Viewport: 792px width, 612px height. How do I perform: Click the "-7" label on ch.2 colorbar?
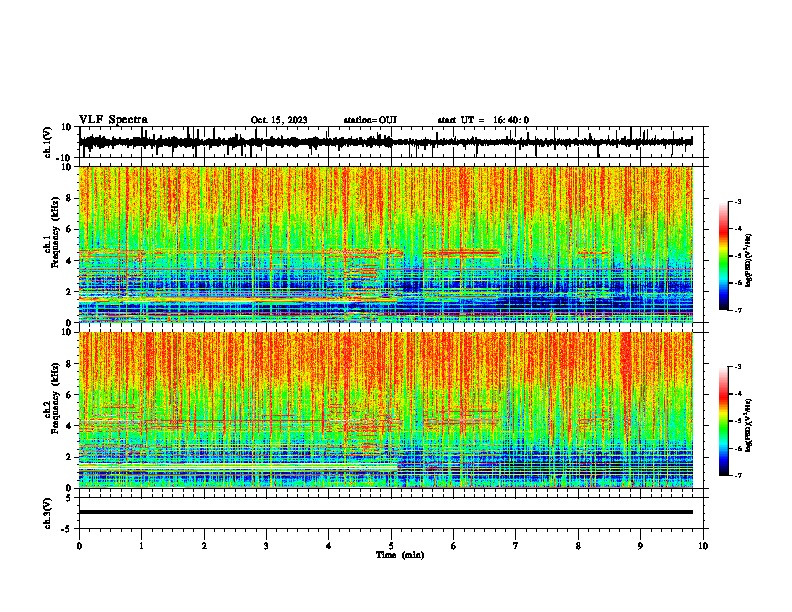coord(738,475)
